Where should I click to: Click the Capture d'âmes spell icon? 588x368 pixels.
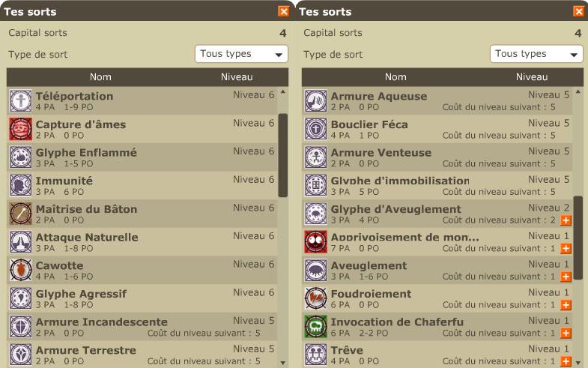(21, 129)
